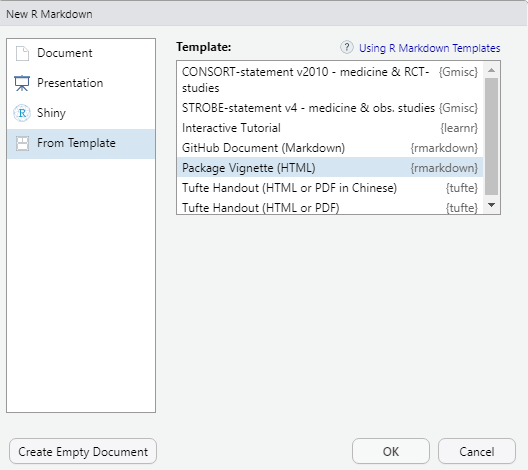528x470 pixels.
Task: Choose Tufte Handout in Chinese template
Action: 330,188
